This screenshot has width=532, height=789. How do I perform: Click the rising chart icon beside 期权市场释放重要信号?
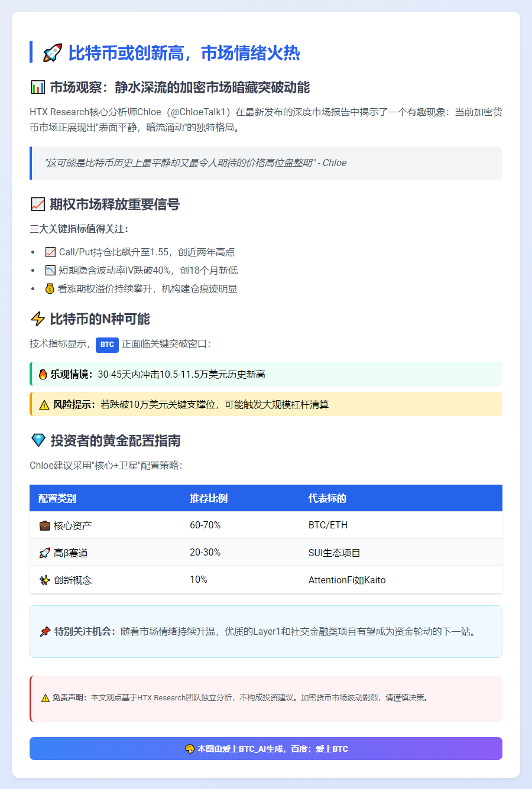pyautogui.click(x=37, y=204)
